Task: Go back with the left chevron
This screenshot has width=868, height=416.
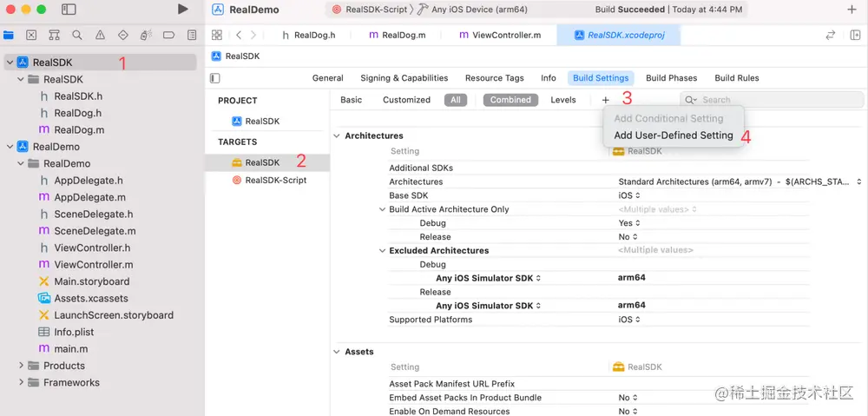Action: pos(239,35)
